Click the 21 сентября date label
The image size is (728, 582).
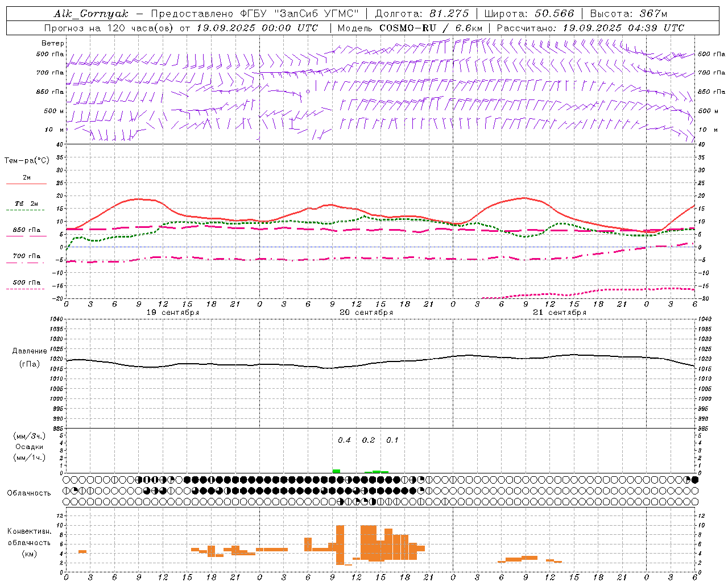[x=560, y=313]
